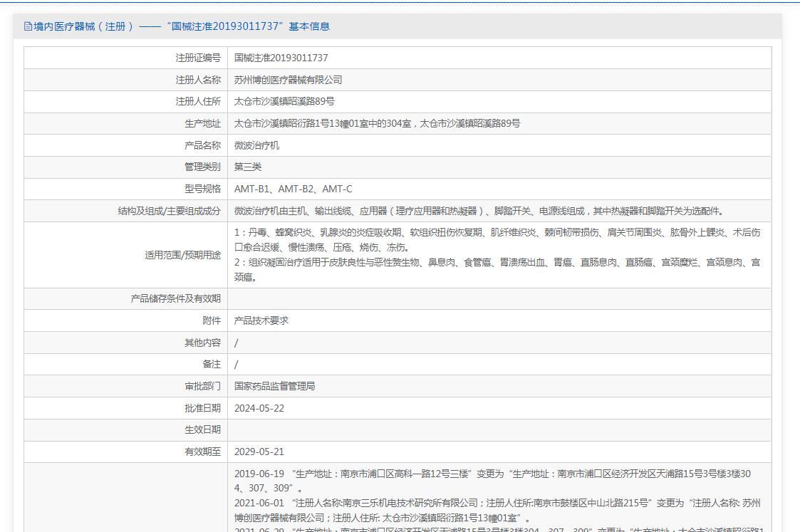
Task: Click the 生产地址 production address value
Action: point(377,124)
